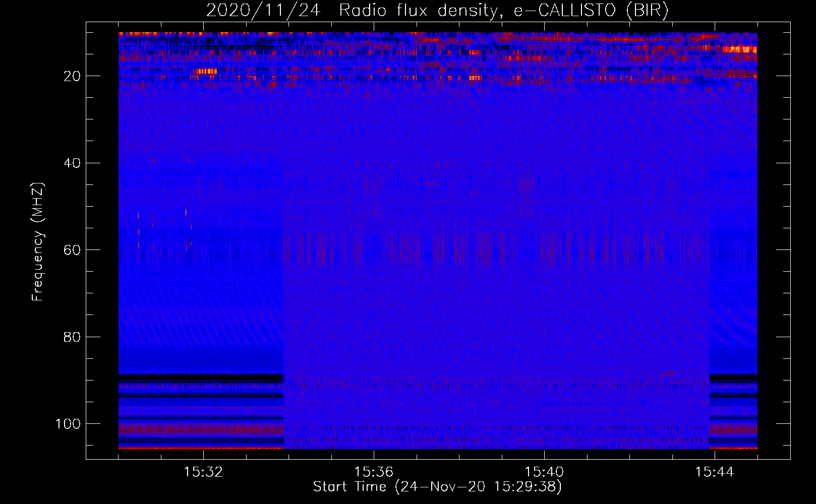
Task: Click the 40 MHz frequency tick label
Action: click(72, 163)
